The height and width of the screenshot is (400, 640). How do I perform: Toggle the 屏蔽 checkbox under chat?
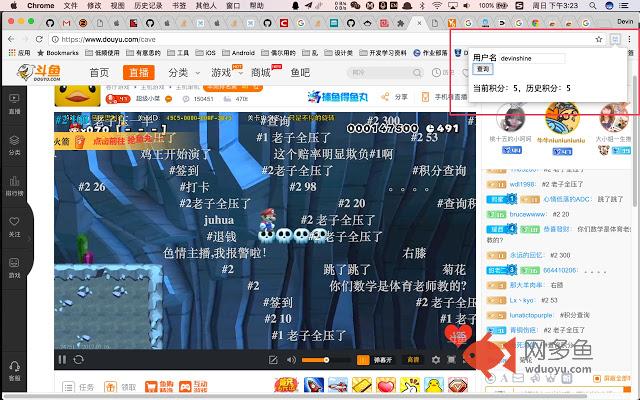(596, 379)
